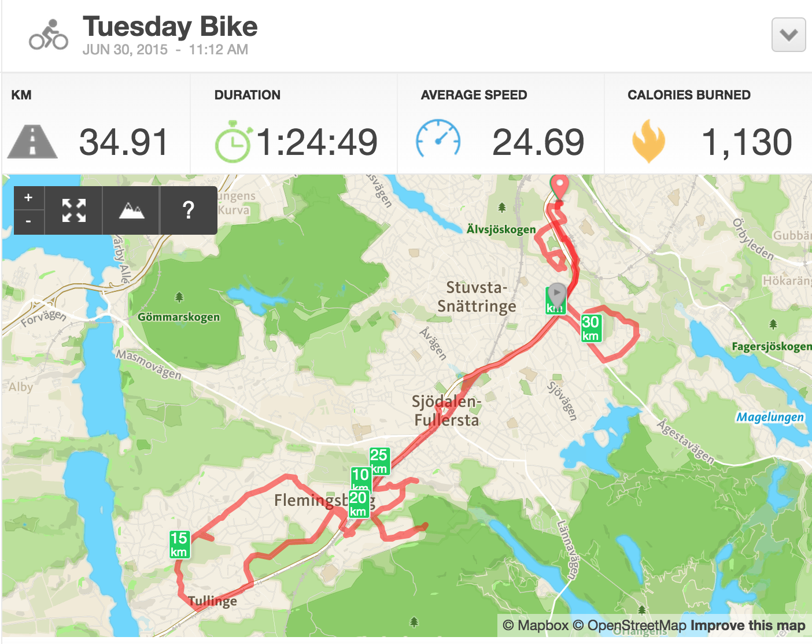Click the Tuesday Bike activity title

coord(170,27)
